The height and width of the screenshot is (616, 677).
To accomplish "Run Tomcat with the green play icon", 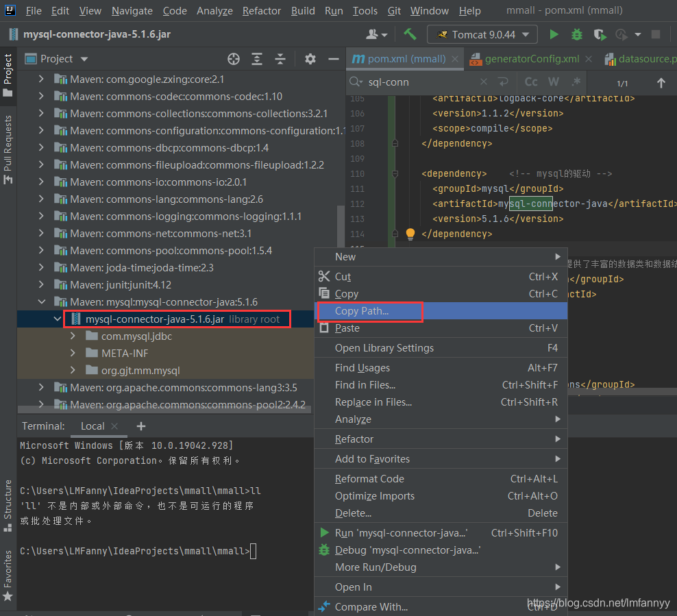I will click(x=554, y=34).
